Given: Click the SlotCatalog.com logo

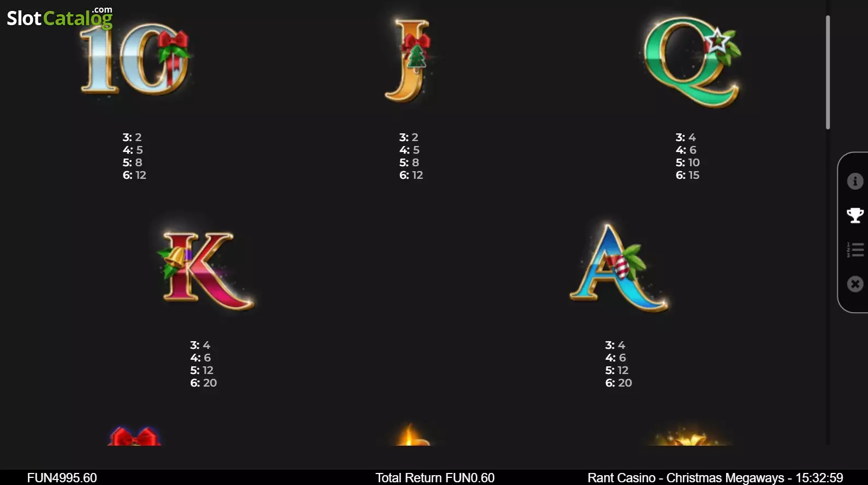Looking at the screenshot, I should point(60,17).
